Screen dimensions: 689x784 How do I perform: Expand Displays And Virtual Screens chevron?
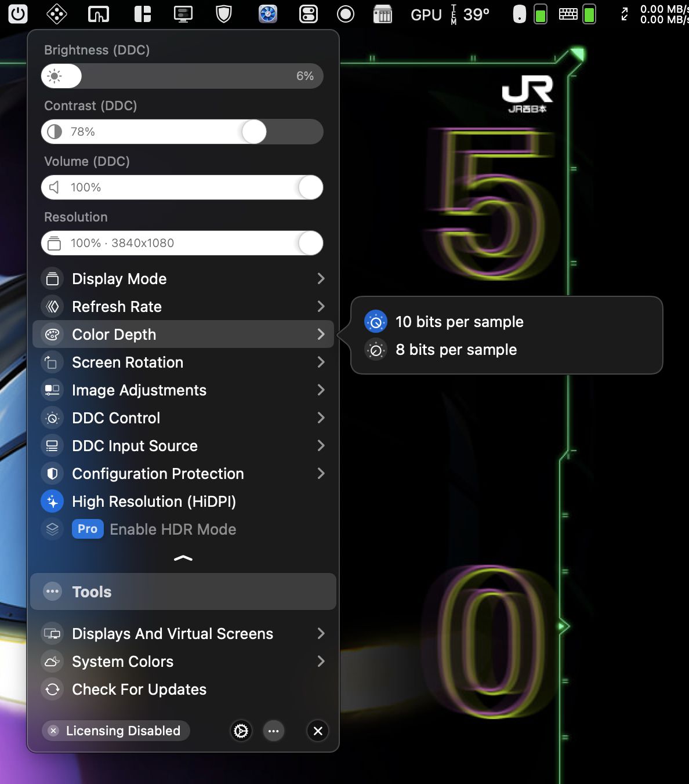click(321, 634)
